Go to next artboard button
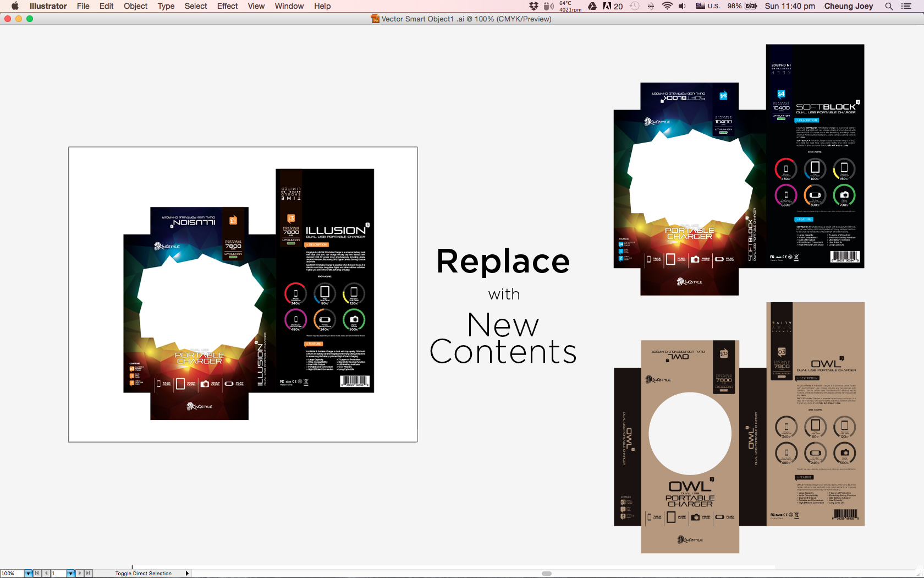Viewport: 924px width, 578px height. [x=80, y=573]
